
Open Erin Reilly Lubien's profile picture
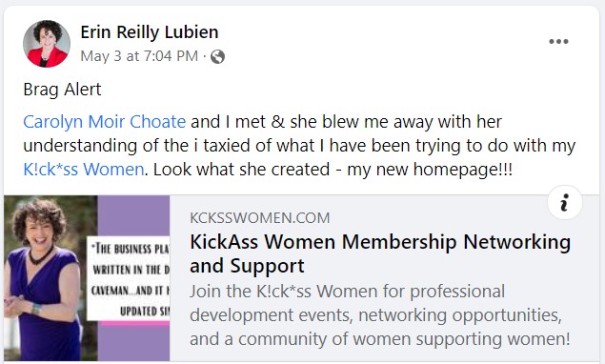[47, 44]
